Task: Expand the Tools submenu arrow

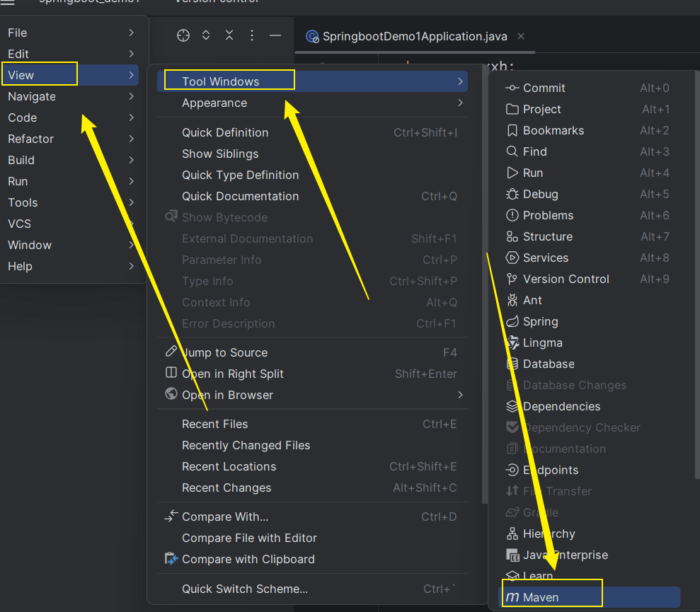Action: click(131, 202)
